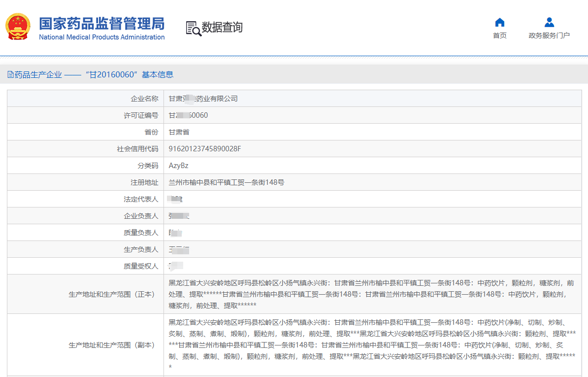Click the 国家药品监督管理局 Chinese title
Screen dimensions: 588x377
(101, 23)
